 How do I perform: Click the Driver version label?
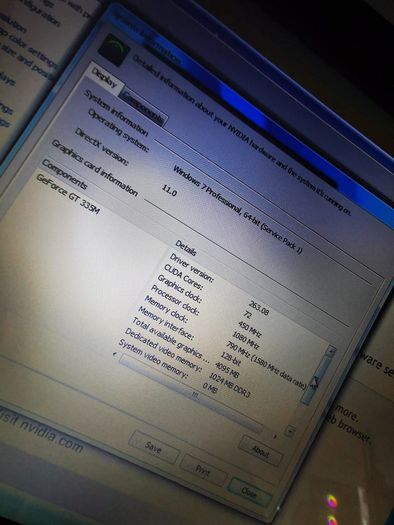click(x=191, y=268)
